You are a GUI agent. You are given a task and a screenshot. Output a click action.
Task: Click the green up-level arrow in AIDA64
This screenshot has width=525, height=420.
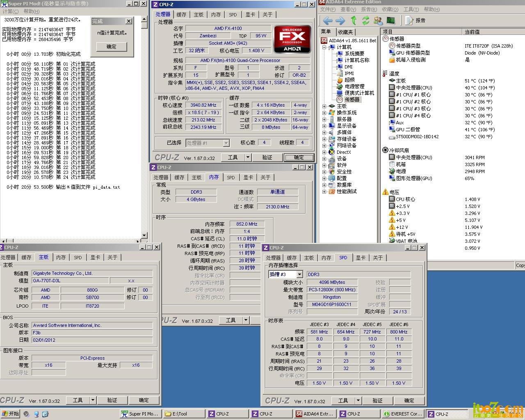[x=354, y=21]
